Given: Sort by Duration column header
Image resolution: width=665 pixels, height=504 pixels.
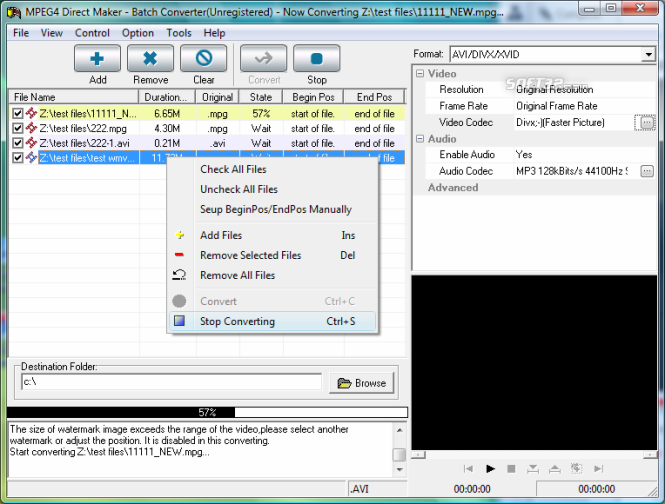Looking at the screenshot, I should tap(167, 97).
